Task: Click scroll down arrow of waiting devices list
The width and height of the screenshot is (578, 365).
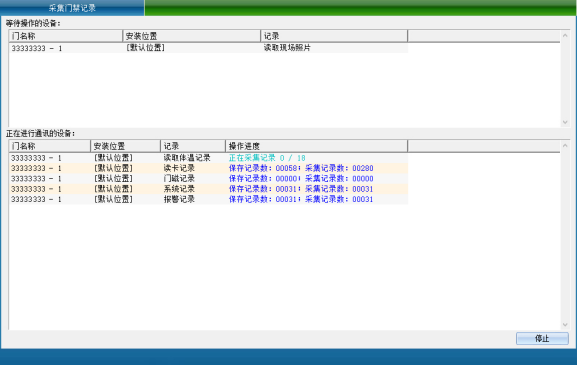Action: point(565,122)
